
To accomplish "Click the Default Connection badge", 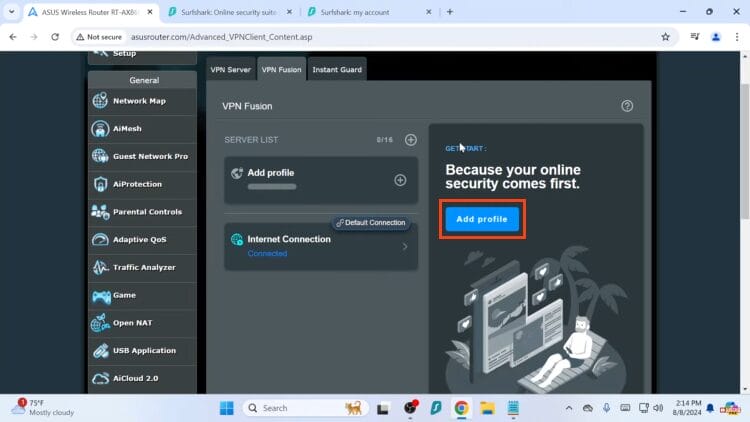I will (x=371, y=222).
